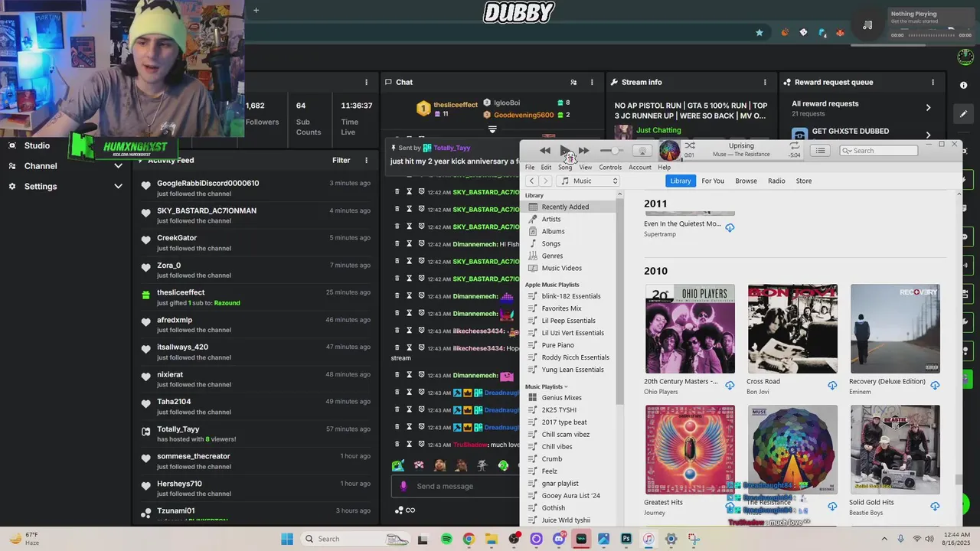980x551 pixels.
Task: Open Studio in the Kick sidebar
Action: tap(37, 145)
